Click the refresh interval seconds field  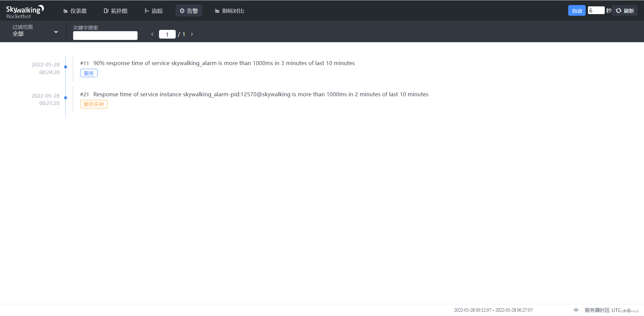pos(596,10)
